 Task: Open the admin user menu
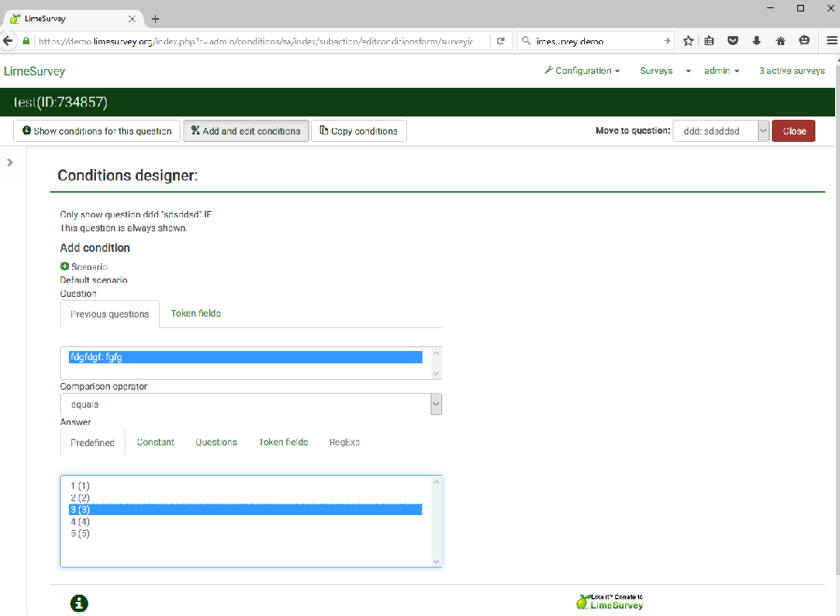click(x=721, y=71)
